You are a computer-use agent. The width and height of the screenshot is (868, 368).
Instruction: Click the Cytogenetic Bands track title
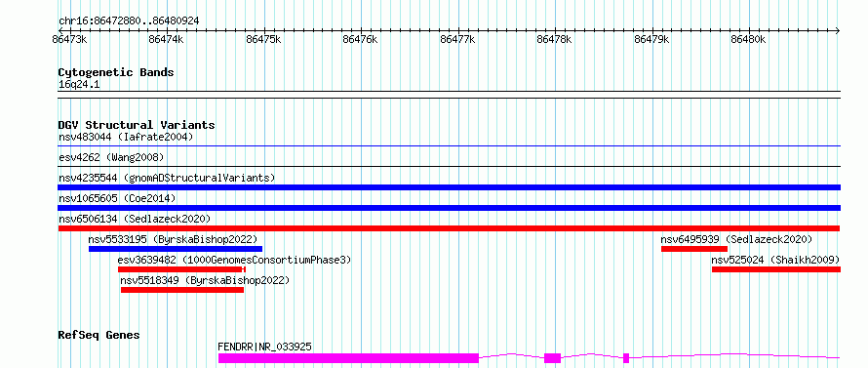(116, 72)
